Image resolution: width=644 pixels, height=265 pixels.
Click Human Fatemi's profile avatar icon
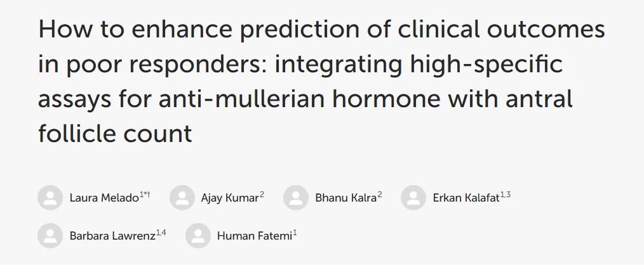(198, 236)
